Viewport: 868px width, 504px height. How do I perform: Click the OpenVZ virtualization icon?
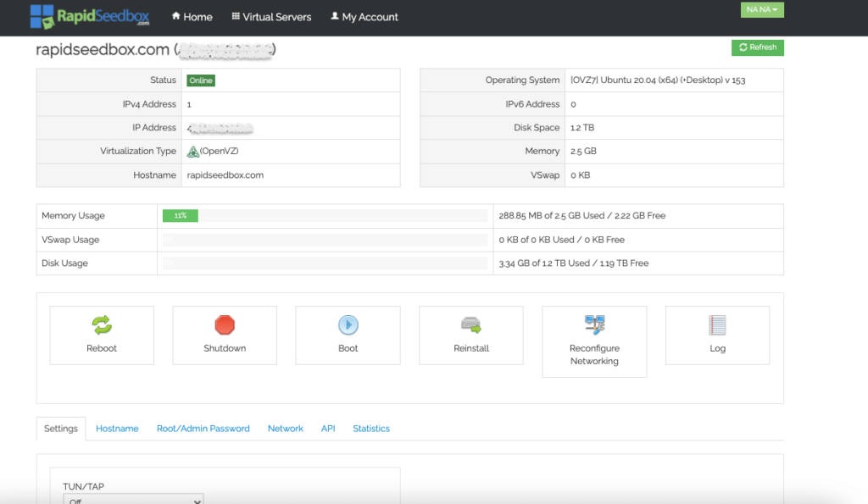coord(192,152)
